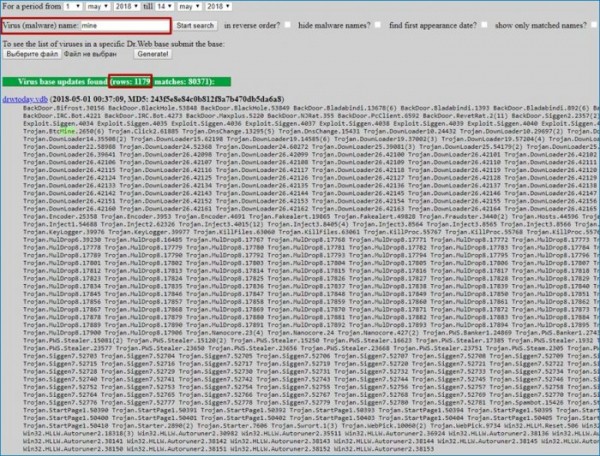Select the Trojan.WebPick.10060(2) entry

(x=384, y=425)
